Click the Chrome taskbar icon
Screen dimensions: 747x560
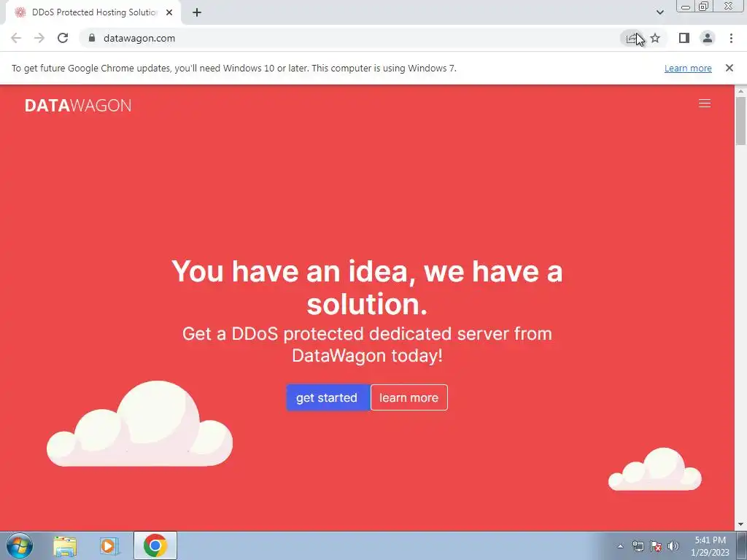[x=155, y=545]
